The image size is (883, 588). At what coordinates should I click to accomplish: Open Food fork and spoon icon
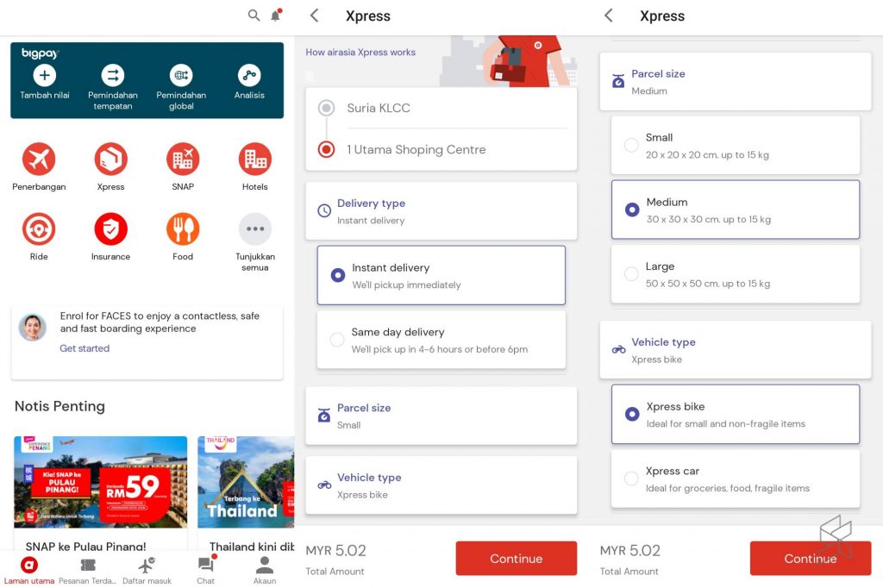coord(183,228)
